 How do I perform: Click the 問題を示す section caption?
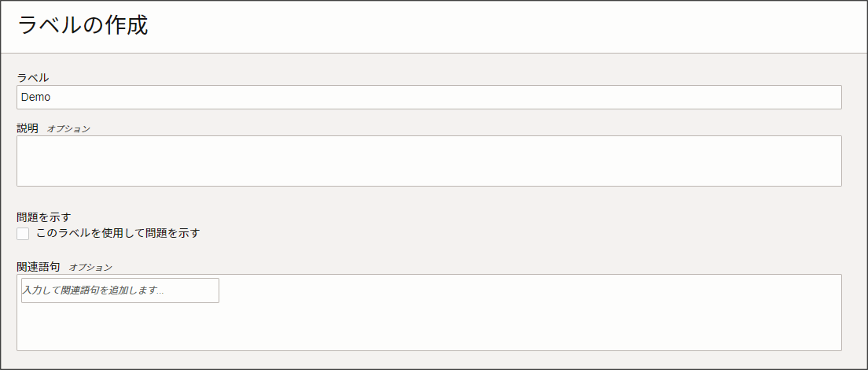pos(44,217)
